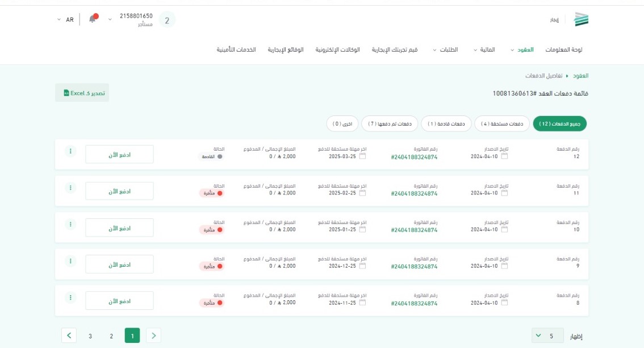Open the الطلبات menu

(445, 49)
